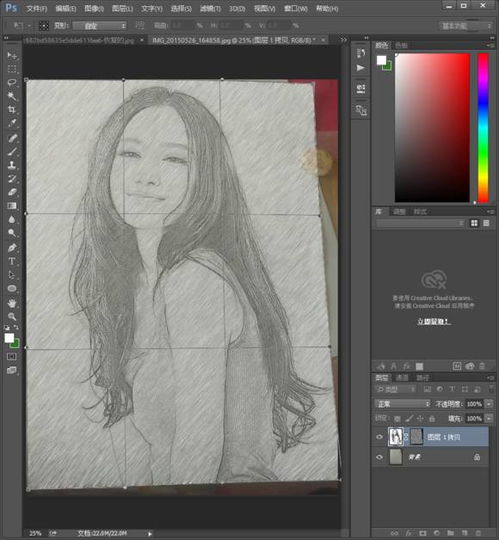This screenshot has height=540, width=499.
Task: Toggle lock transparent pixels
Action: pyautogui.click(x=397, y=418)
